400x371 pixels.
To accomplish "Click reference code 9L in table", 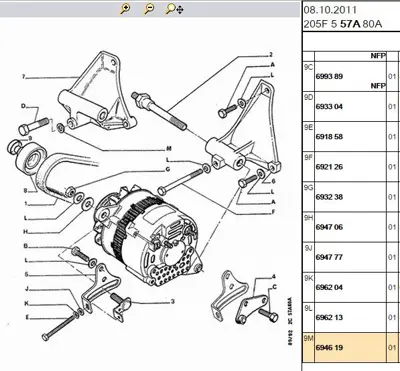I will 308,308.
